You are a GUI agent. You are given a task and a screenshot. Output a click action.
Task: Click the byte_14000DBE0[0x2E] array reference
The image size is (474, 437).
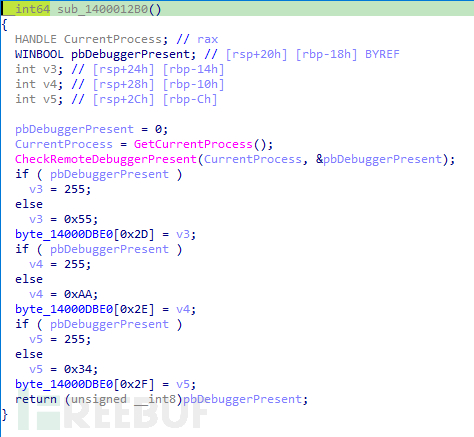pos(85,309)
